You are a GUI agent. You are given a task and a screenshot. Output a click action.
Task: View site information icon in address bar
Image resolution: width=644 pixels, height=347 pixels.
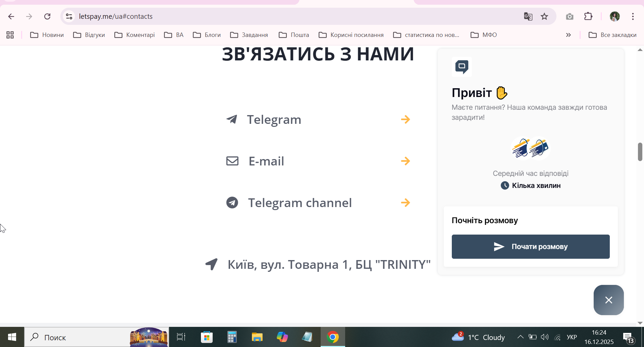click(x=69, y=16)
